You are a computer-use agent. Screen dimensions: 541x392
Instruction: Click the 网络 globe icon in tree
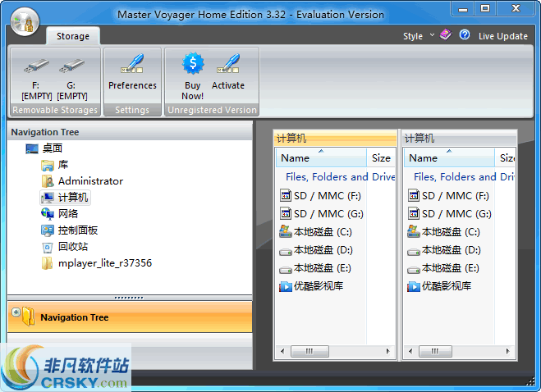tap(48, 214)
